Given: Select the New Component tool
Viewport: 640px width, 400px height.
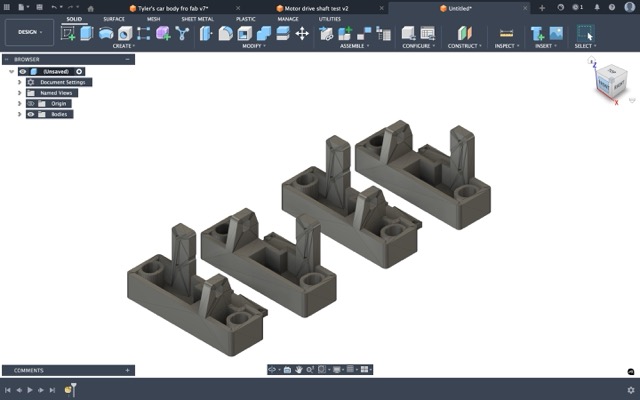Looking at the screenshot, I should [345, 33].
